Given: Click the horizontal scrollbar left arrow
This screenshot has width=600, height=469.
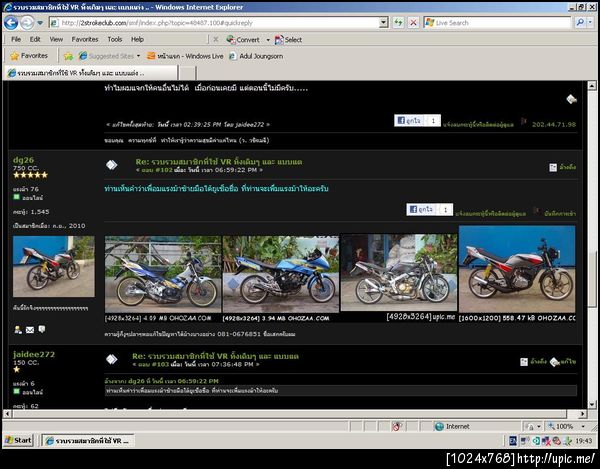Looking at the screenshot, I should [x=7, y=414].
